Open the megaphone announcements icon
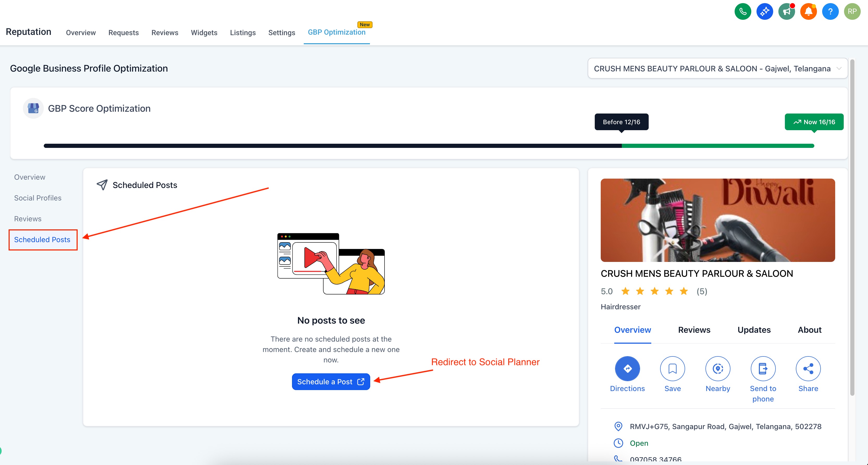 pos(786,11)
